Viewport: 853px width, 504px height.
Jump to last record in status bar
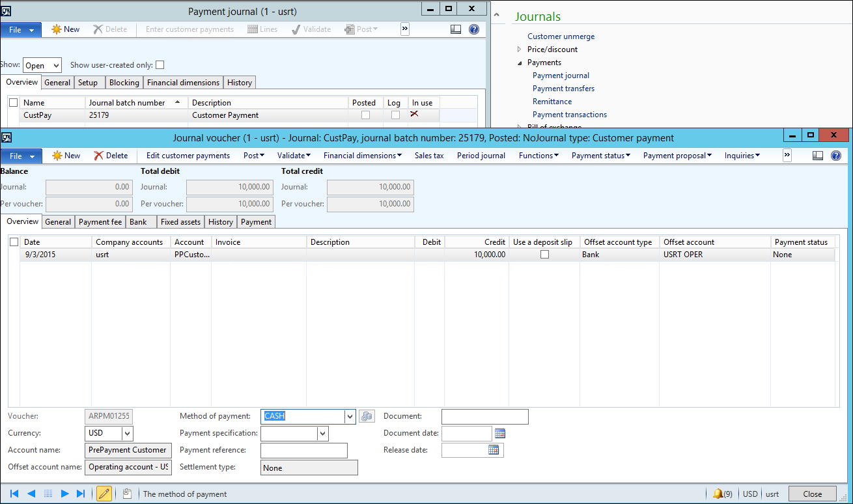[81, 494]
